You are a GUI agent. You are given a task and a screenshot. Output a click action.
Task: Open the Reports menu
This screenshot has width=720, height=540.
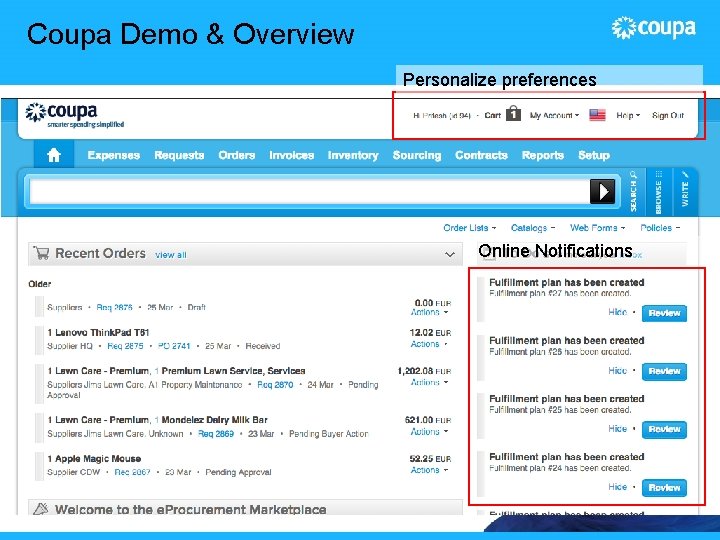[x=543, y=155]
